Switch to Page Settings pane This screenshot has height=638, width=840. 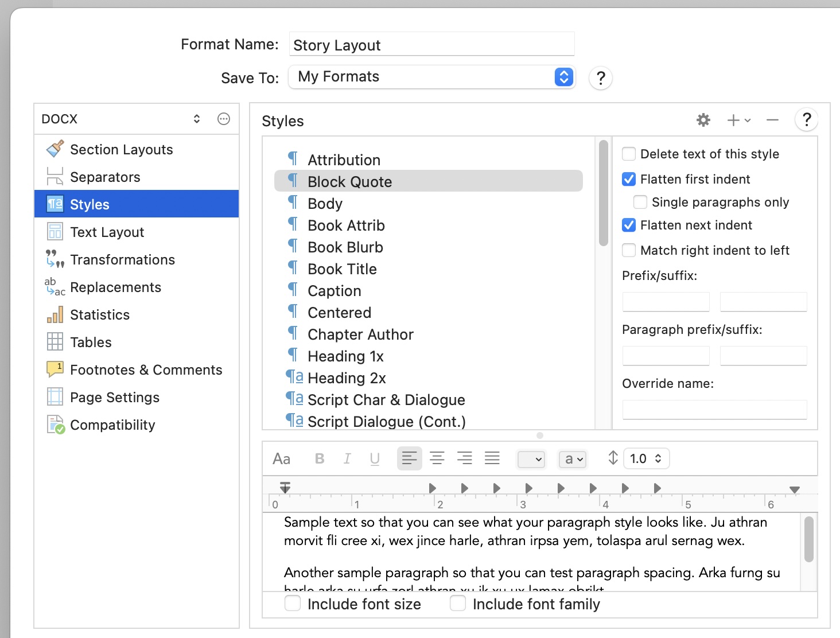115,398
